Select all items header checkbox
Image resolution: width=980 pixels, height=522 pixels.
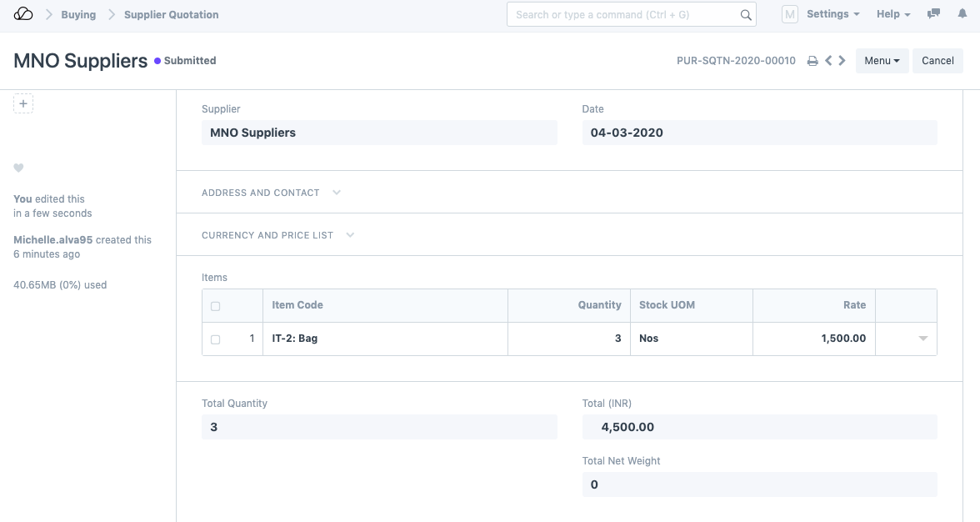(216, 306)
